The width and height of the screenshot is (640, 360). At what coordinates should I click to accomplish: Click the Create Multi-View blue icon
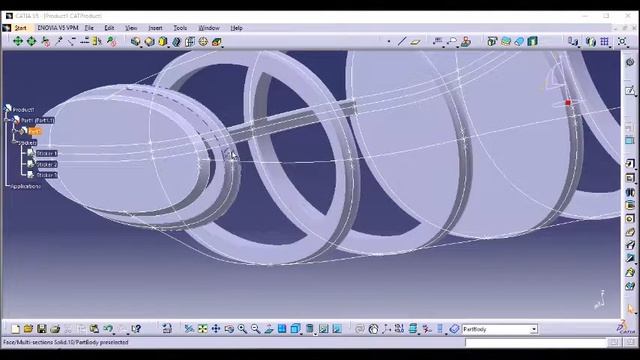282,329
